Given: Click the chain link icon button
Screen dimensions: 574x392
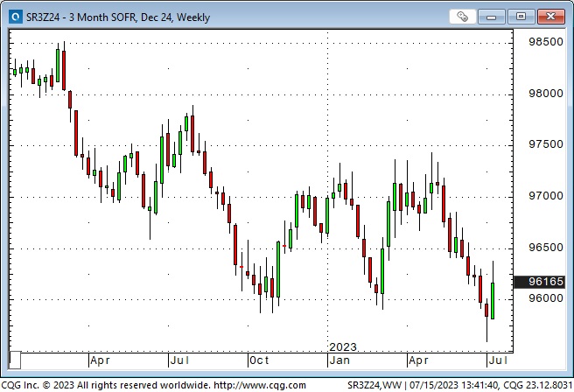Looking at the screenshot, I should tap(462, 17).
